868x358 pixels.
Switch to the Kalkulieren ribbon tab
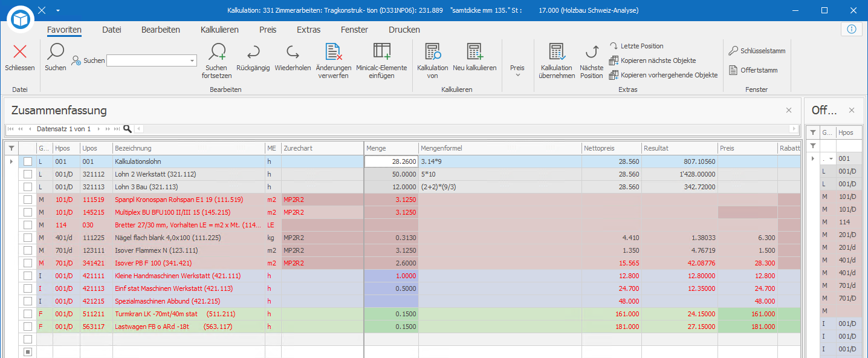[219, 30]
